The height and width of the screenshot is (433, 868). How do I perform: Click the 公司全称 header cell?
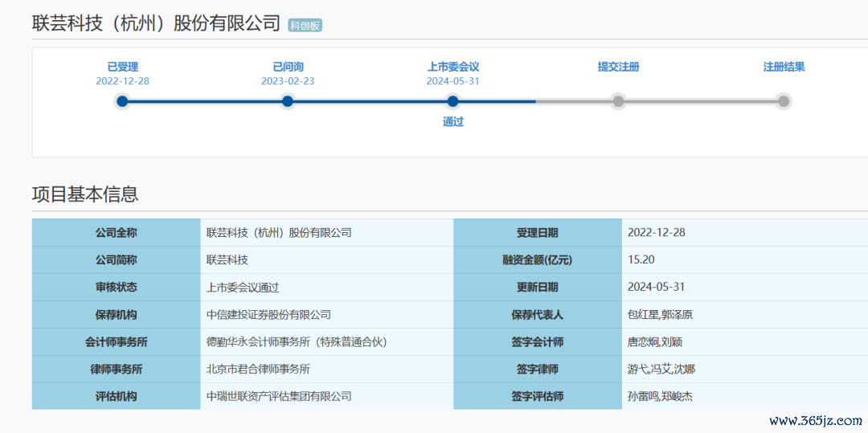[x=117, y=233]
